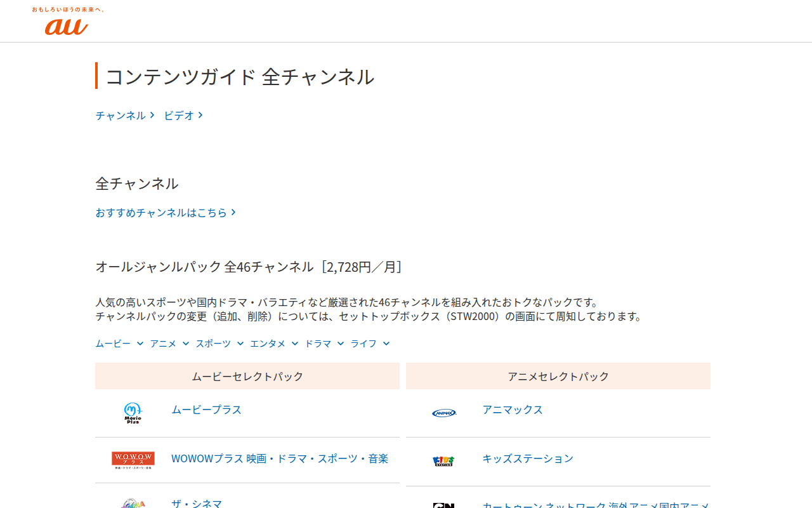The height and width of the screenshot is (508, 812).
Task: Open the アニマックス channel link
Action: click(513, 410)
